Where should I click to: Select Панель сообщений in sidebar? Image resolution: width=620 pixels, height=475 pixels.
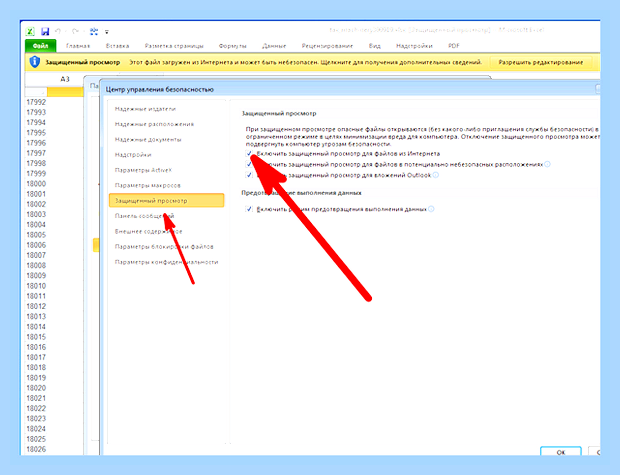pos(144,216)
